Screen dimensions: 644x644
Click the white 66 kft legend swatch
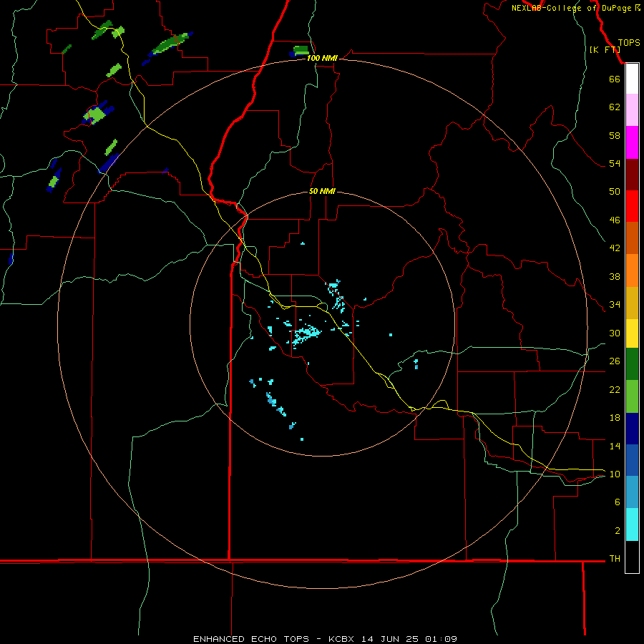(x=632, y=79)
